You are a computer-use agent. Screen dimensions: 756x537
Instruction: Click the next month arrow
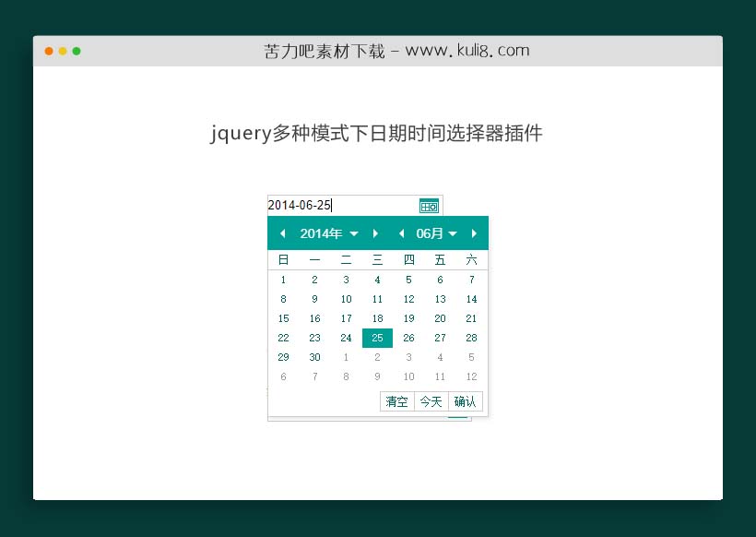pyautogui.click(x=474, y=233)
